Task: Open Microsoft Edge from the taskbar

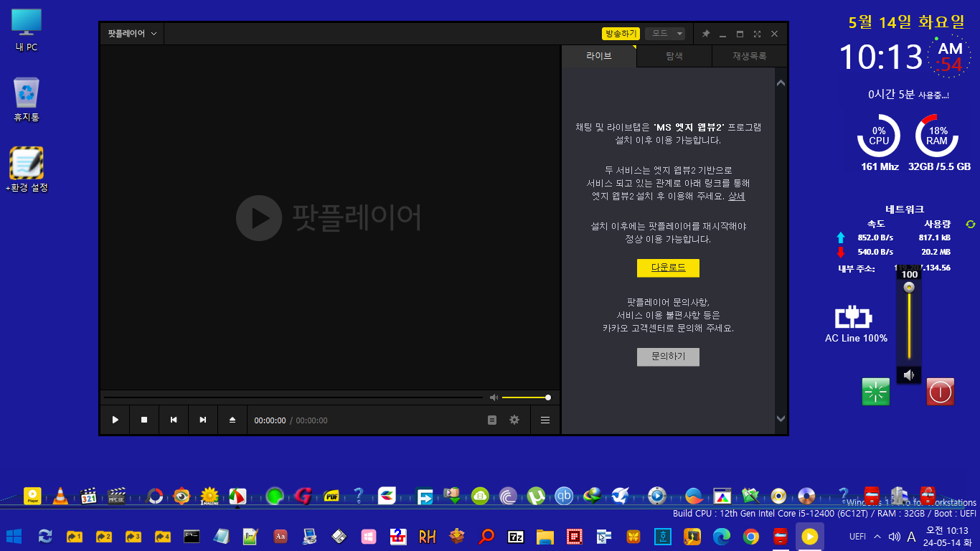Action: (x=721, y=536)
